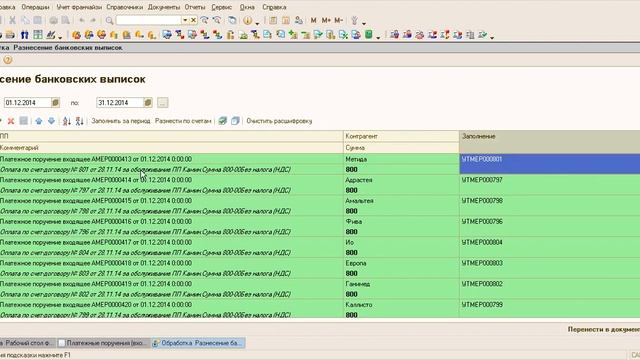
Task: Click Очистить расшифровку button
Action: click(x=279, y=121)
